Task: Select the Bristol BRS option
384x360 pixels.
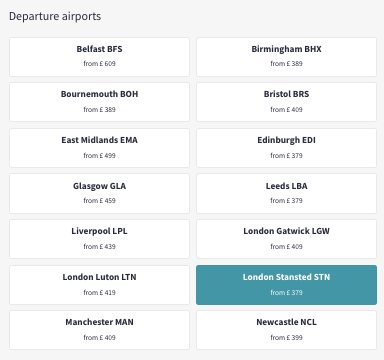Action: click(x=286, y=102)
